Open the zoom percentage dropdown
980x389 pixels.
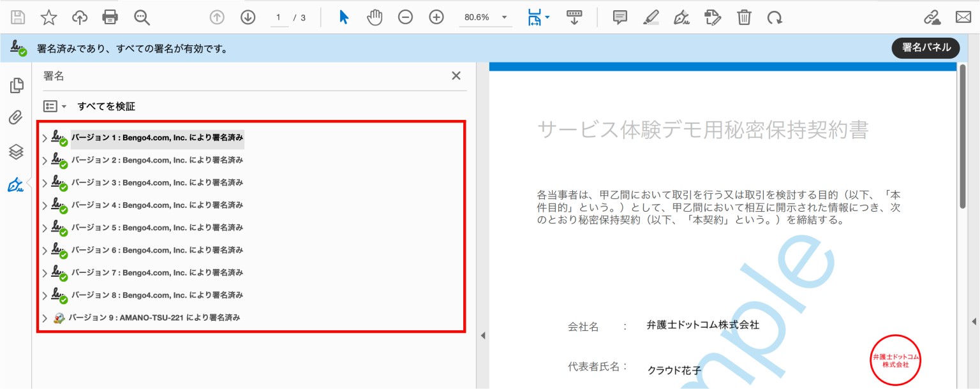pyautogui.click(x=506, y=17)
